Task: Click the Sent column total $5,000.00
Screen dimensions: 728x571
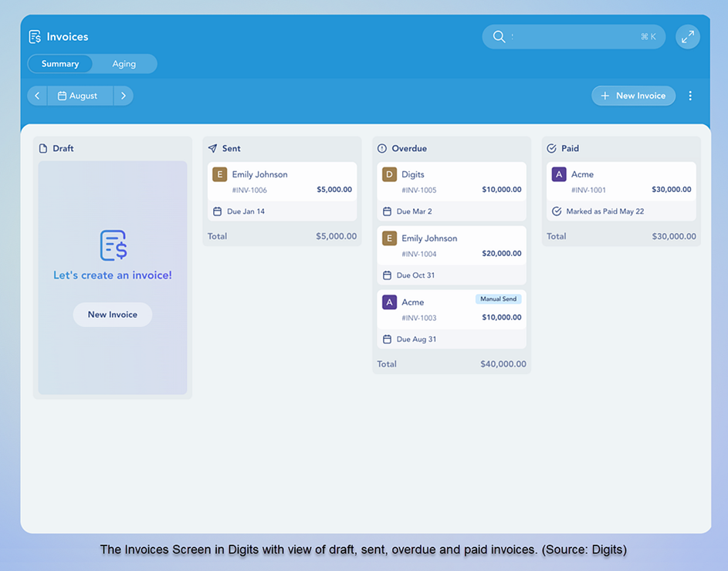Action: click(x=336, y=236)
